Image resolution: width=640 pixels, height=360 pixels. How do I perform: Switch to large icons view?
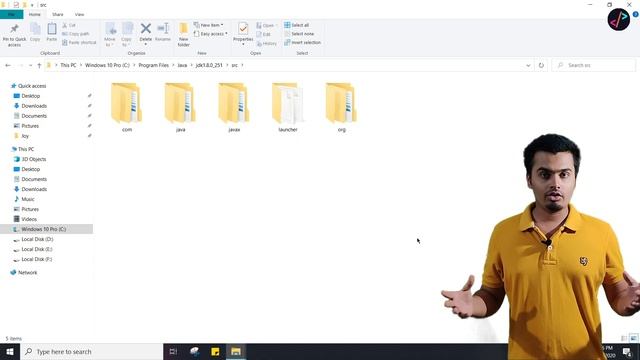click(x=633, y=338)
